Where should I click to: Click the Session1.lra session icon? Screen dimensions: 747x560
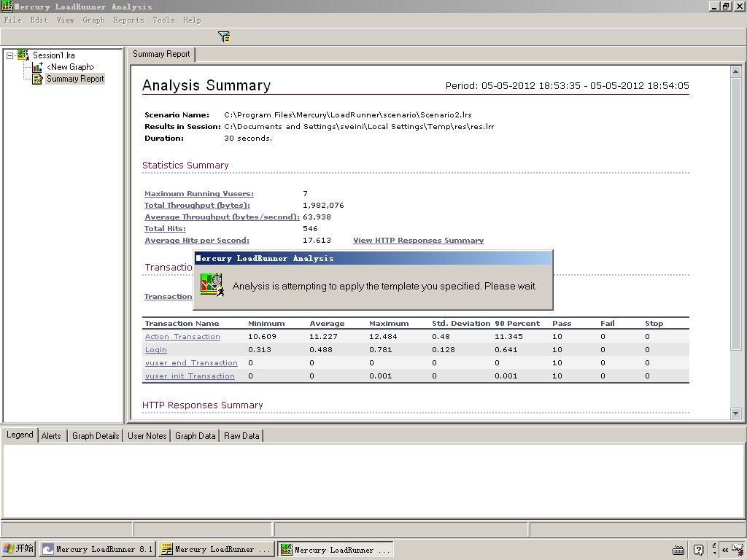(x=23, y=55)
